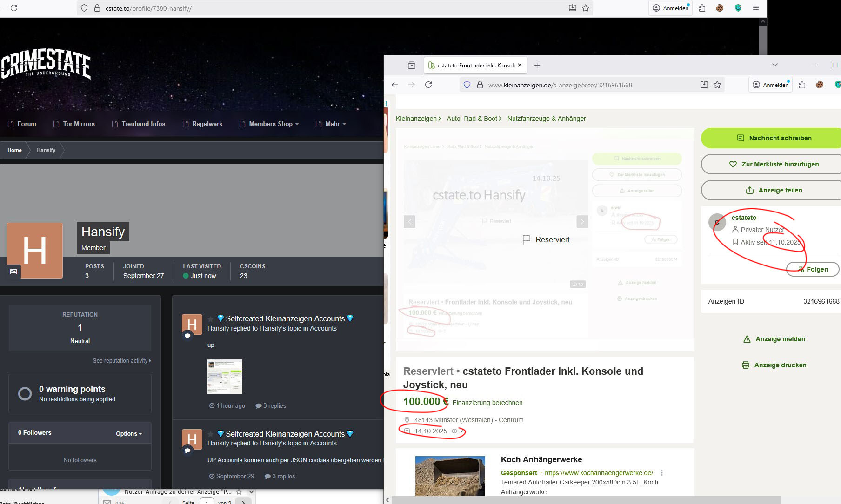841x504 pixels.
Task: Click the shield icon beside kleinanzeigen.de URL
Action: [x=467, y=85]
